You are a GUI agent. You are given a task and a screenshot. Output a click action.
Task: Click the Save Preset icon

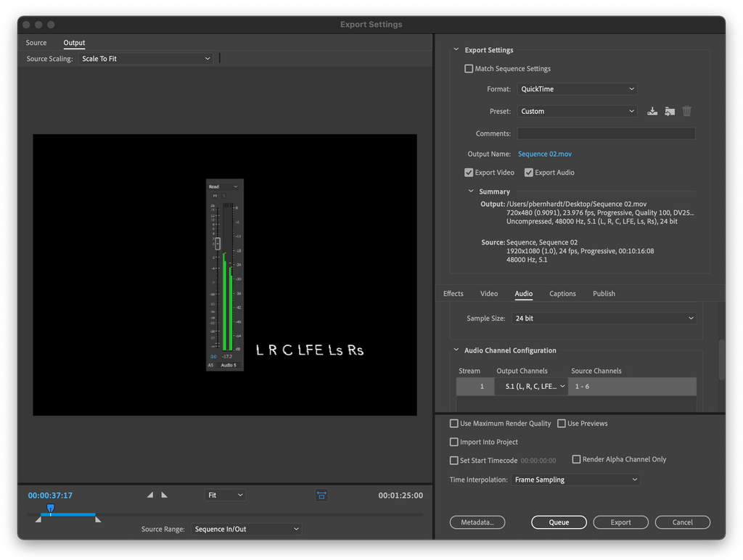coord(652,111)
